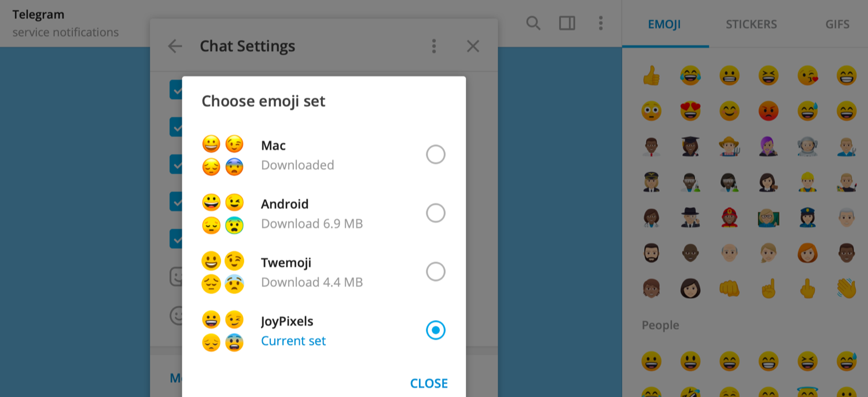Select the Android emoji set radio button
This screenshot has height=397, width=868.
[436, 213]
